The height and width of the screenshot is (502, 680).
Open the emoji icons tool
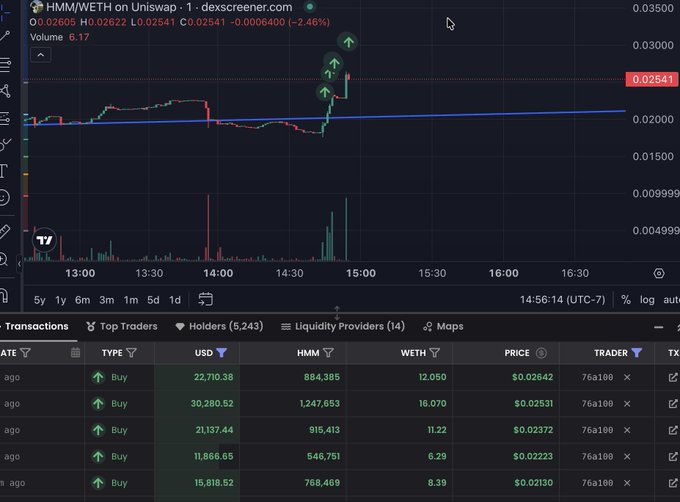point(4,198)
